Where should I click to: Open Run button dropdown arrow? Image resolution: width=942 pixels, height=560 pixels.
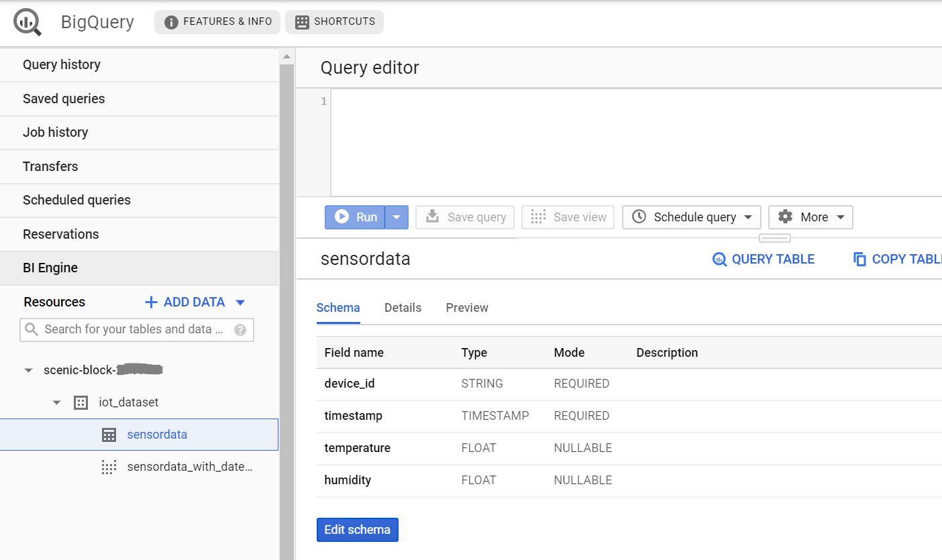pos(397,217)
